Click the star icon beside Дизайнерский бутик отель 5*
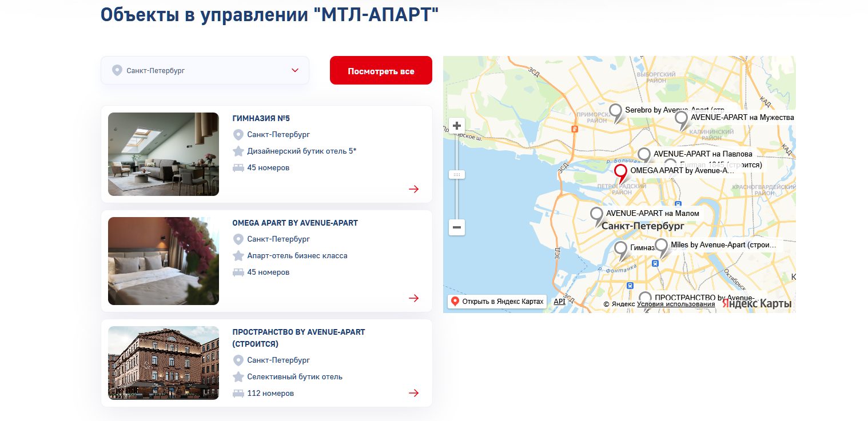868x421 pixels. click(x=238, y=151)
